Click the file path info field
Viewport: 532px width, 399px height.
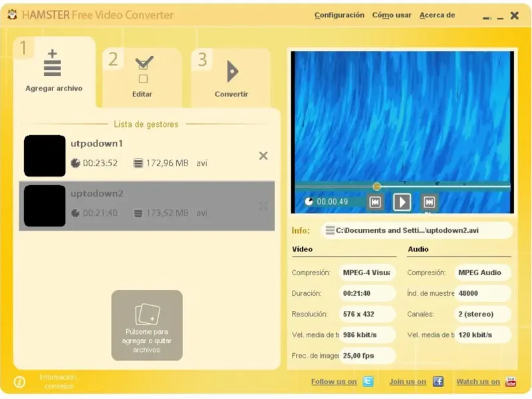pyautogui.click(x=417, y=231)
